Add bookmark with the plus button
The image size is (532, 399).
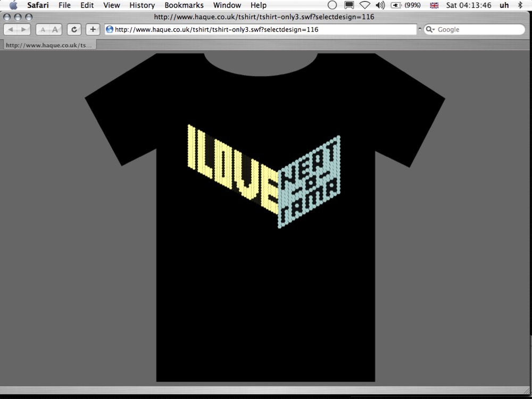(x=93, y=29)
